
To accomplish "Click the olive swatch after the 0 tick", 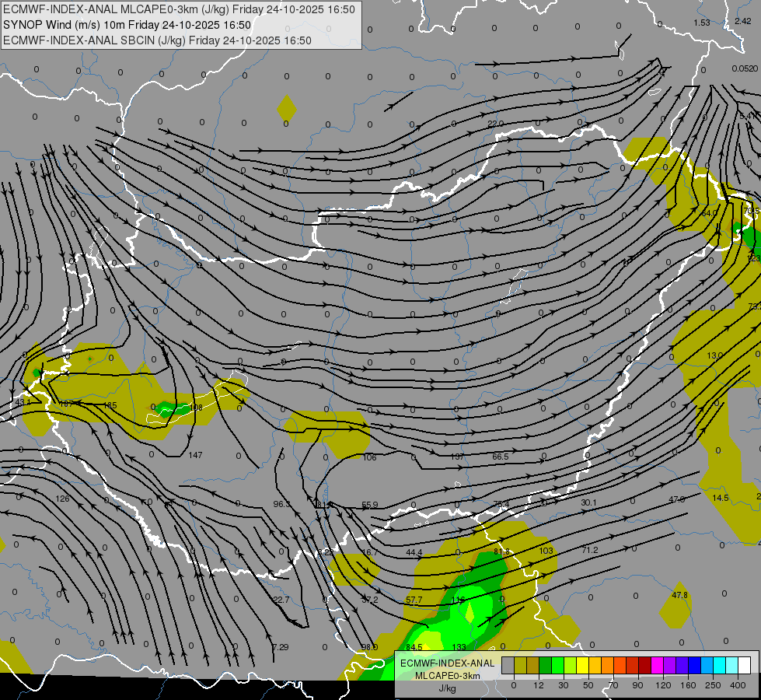I will pyautogui.click(x=520, y=665).
